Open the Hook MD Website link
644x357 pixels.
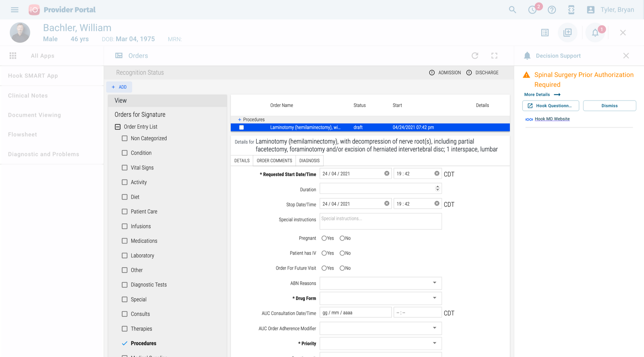coord(552,119)
